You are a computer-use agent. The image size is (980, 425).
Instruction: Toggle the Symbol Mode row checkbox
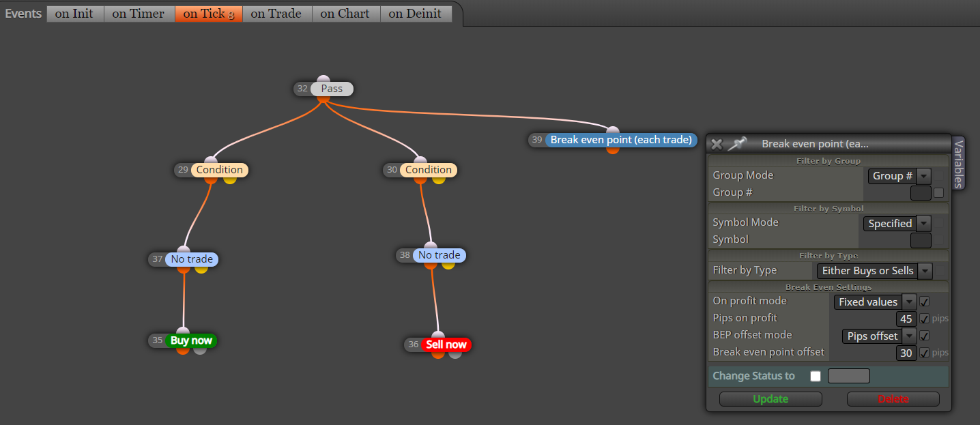938,223
